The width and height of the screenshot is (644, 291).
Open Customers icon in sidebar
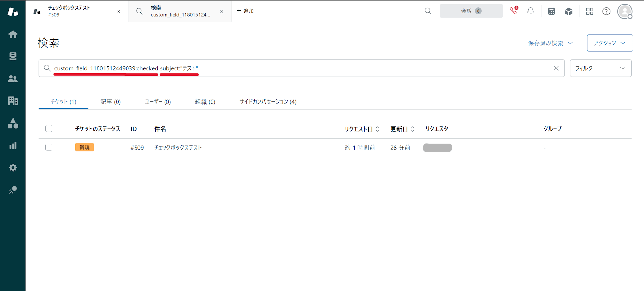click(13, 79)
